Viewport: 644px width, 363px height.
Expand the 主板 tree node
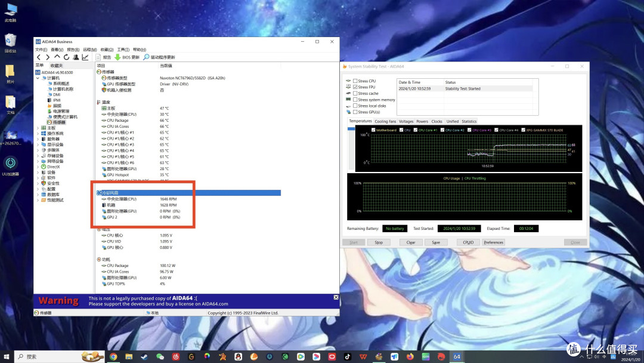[x=38, y=128]
